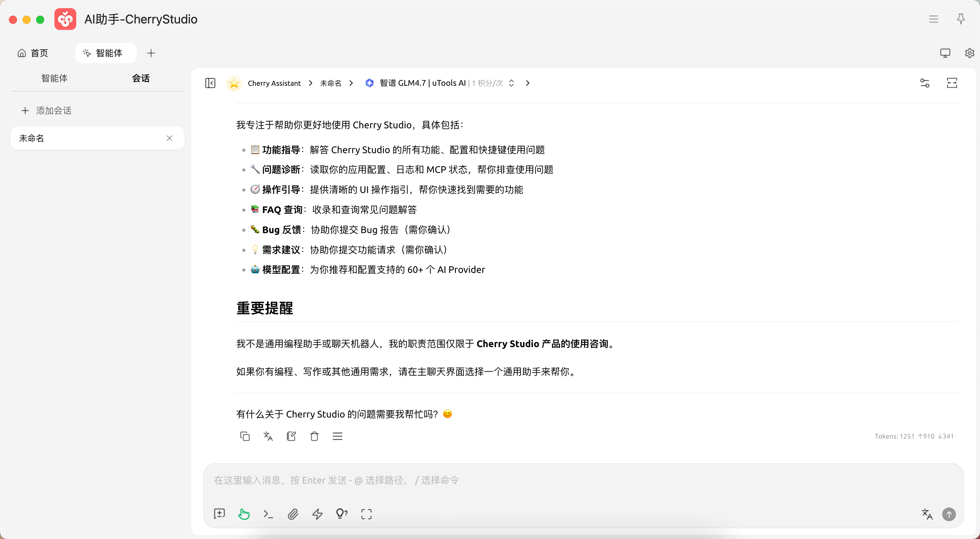Click the 重要提醒 heading
Image resolution: width=980 pixels, height=539 pixels.
point(264,308)
